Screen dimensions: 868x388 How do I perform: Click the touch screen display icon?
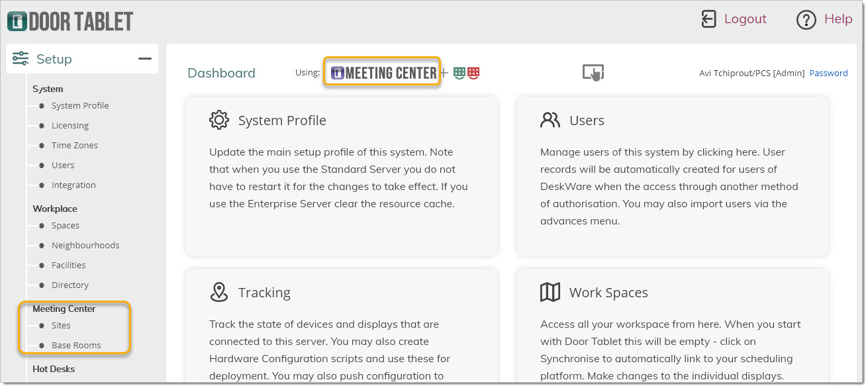(x=593, y=73)
